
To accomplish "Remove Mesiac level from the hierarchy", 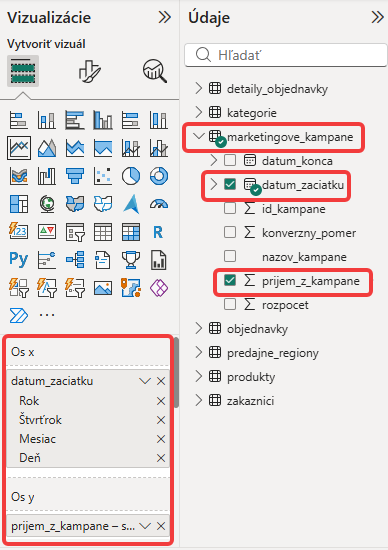I will (x=161, y=439).
